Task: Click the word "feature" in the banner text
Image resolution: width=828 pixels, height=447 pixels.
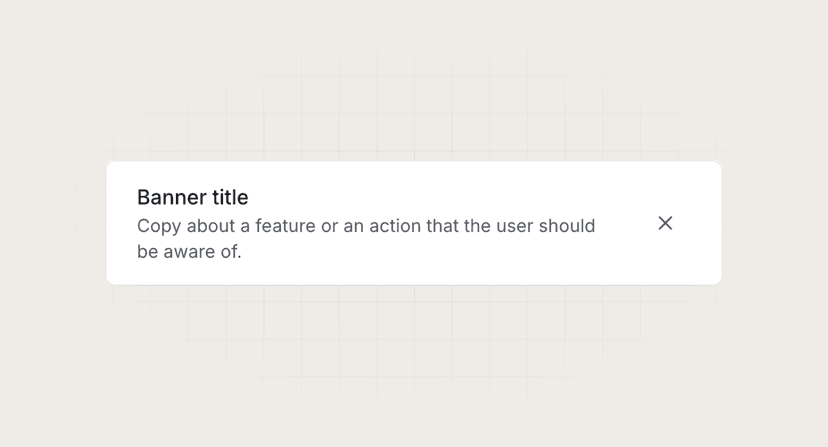Action: coord(284,226)
